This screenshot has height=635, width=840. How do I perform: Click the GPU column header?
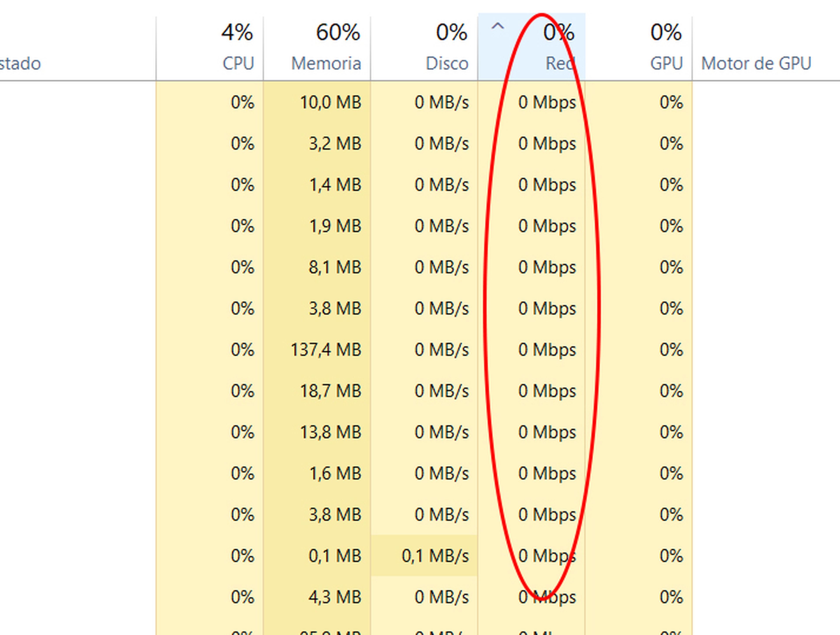(667, 63)
